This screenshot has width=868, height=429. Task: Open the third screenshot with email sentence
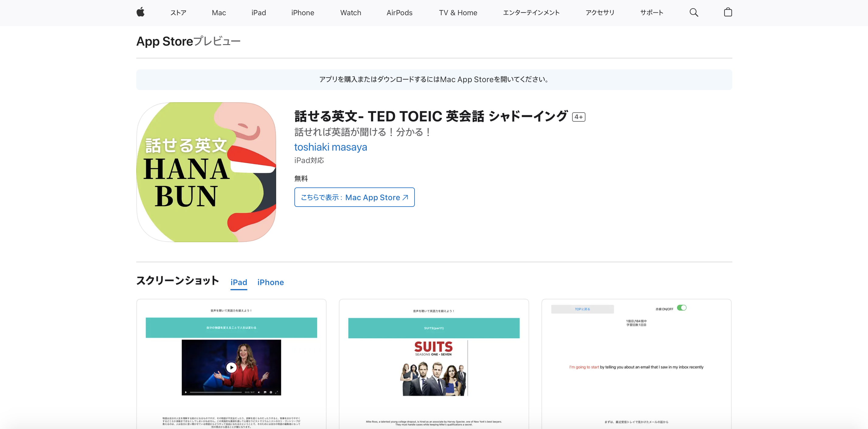pos(636,364)
